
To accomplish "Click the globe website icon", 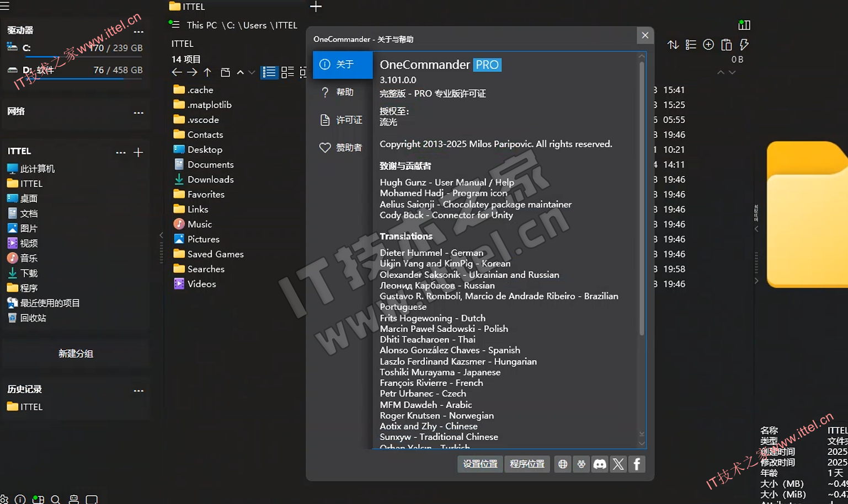I will pyautogui.click(x=563, y=464).
